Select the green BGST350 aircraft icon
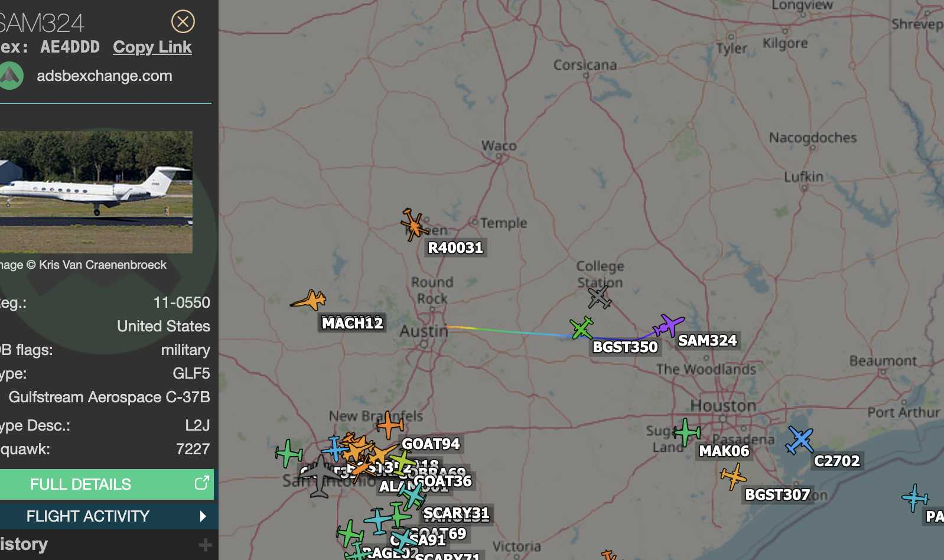Image resolution: width=944 pixels, height=560 pixels. pos(582,328)
